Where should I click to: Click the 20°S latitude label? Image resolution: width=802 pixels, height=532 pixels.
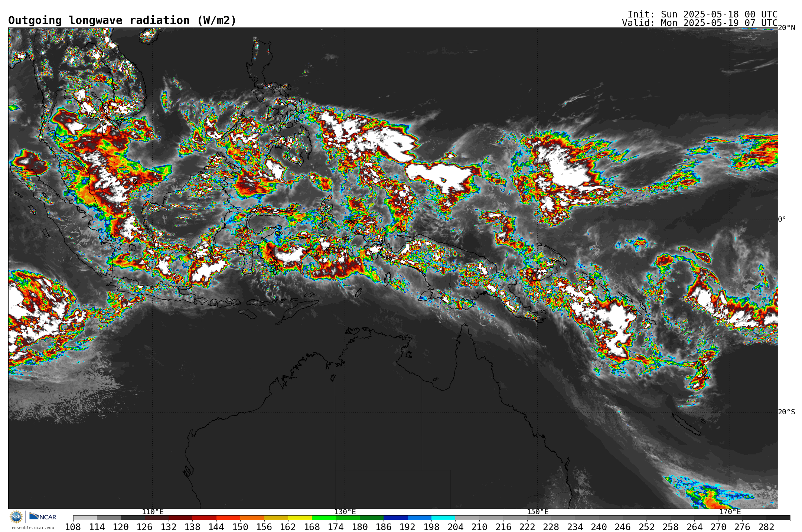786,412
